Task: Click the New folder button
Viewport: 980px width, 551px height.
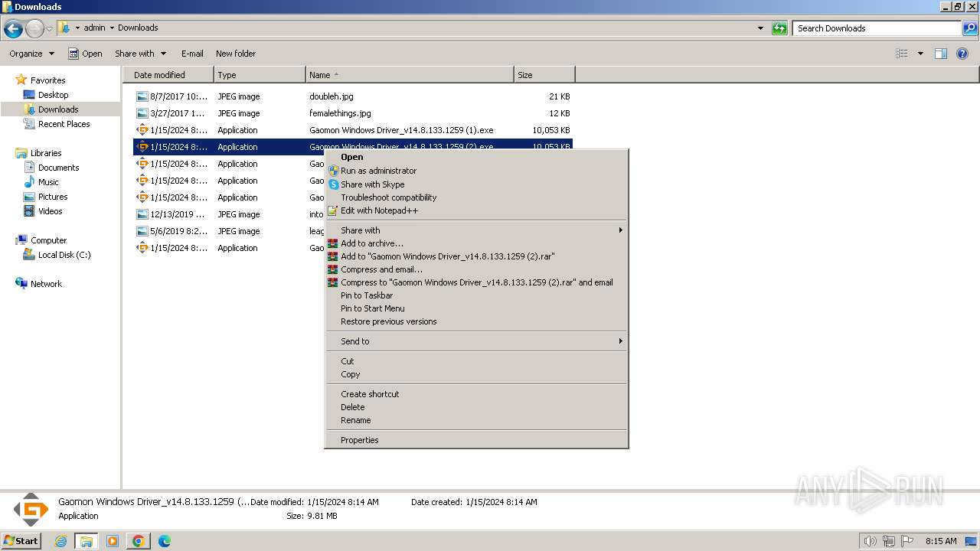Action: (x=236, y=54)
